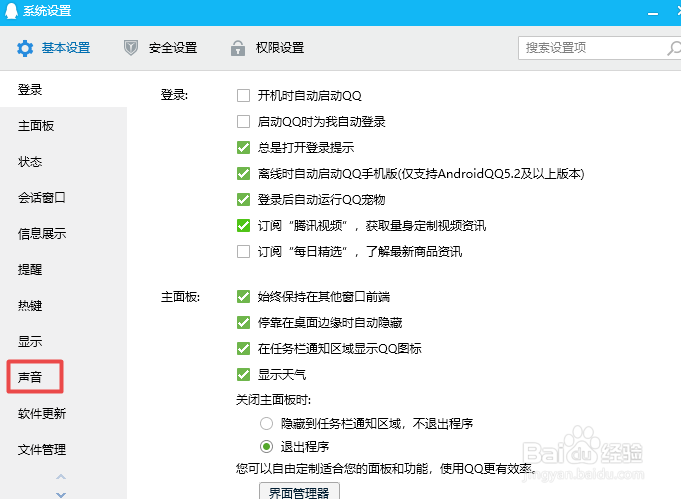Uncheck 离线时自动启动QQ手机版

click(x=243, y=174)
